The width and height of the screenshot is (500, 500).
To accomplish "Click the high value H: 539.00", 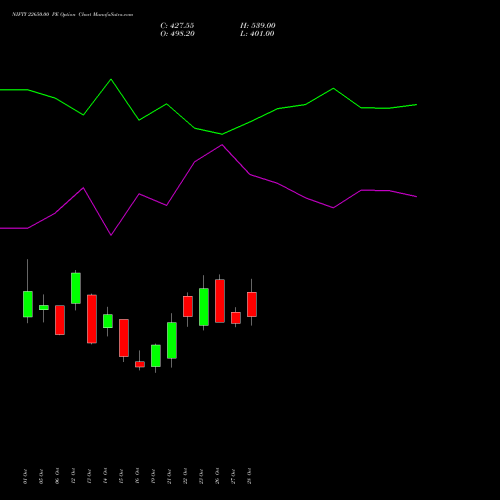I will (258, 26).
